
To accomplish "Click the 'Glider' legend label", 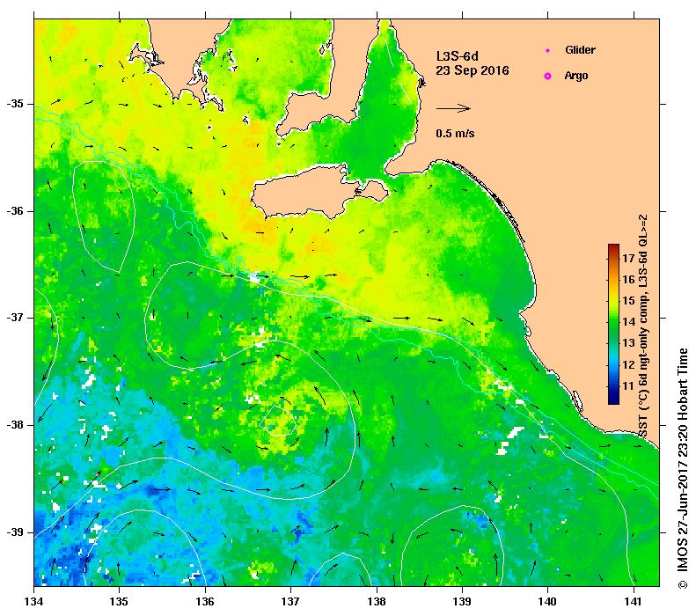I will point(580,50).
